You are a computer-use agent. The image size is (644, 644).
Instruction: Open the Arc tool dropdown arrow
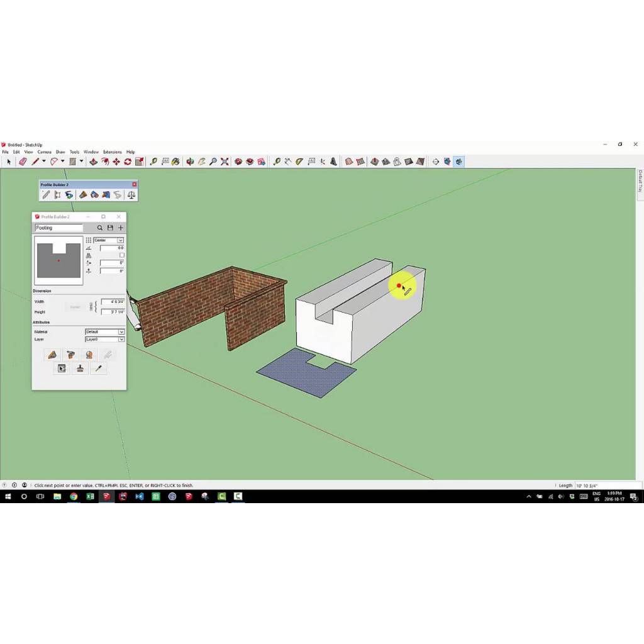pos(62,162)
